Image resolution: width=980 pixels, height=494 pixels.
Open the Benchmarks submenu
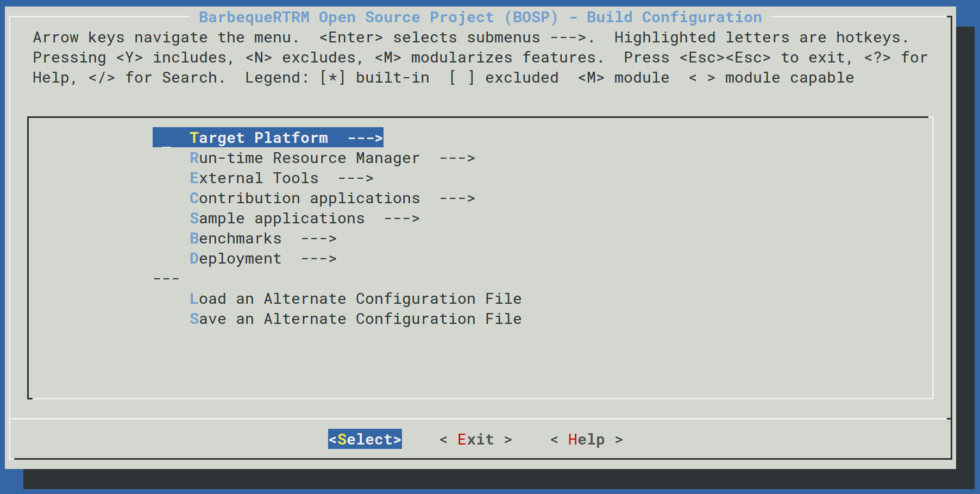263,239
